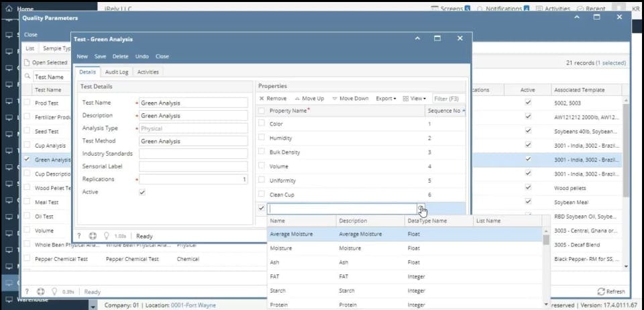Open Notifications in top bar
This screenshot has width=644, height=310.
tap(503, 8)
